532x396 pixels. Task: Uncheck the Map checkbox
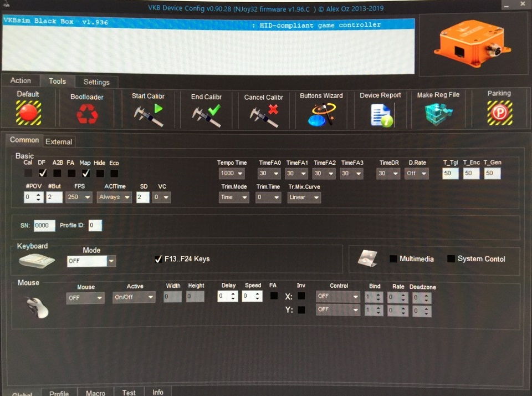[x=86, y=173]
